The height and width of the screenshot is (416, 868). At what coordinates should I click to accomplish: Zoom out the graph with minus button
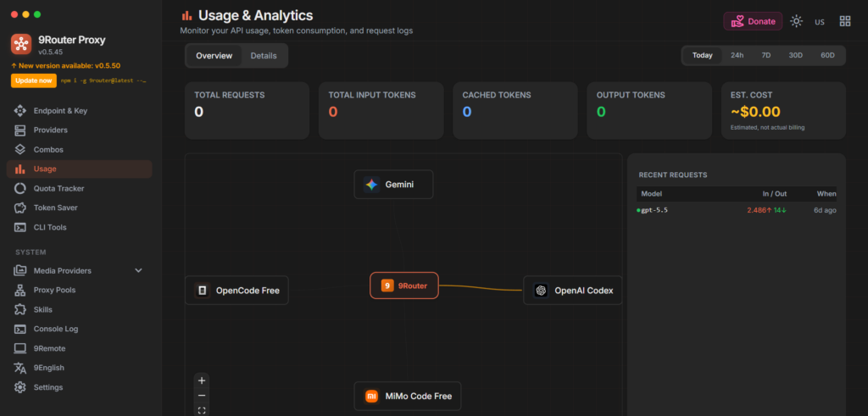click(x=202, y=396)
